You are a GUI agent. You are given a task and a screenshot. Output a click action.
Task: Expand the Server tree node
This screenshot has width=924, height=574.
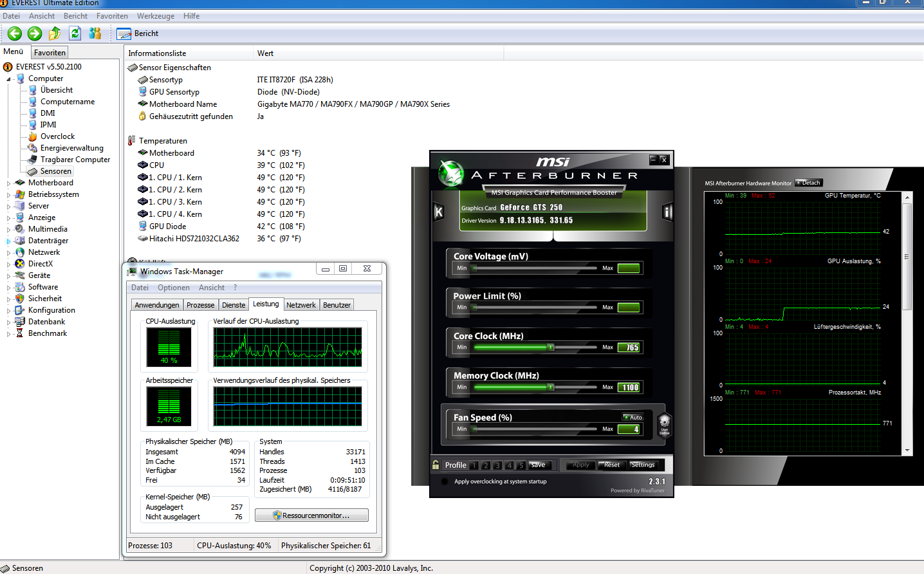coord(9,207)
